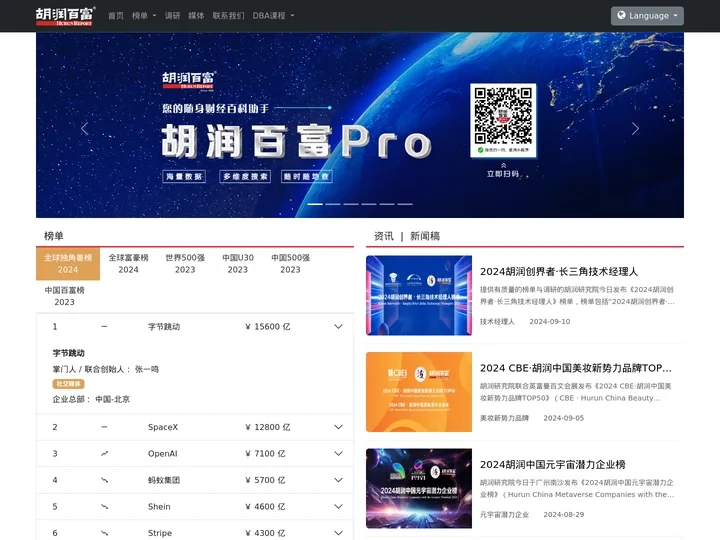Screen dimensions: 720x540
Task: Click the 随时随地查 banner label
Action: [x=307, y=176]
